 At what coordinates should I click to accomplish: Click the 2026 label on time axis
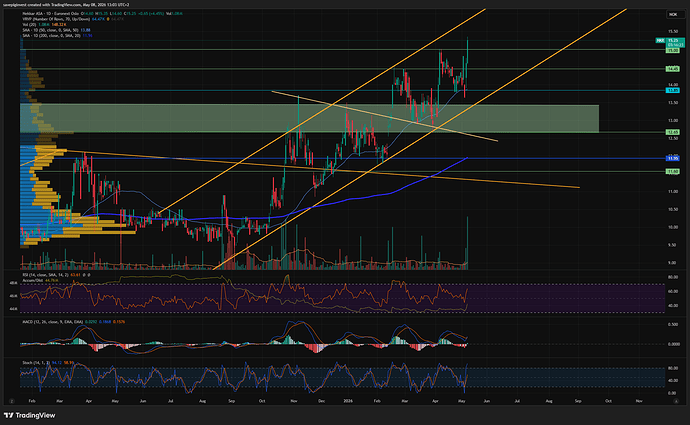pyautogui.click(x=348, y=401)
